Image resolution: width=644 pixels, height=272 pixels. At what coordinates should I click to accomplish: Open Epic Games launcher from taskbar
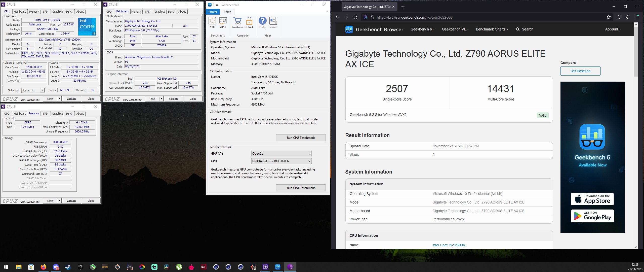coord(80,267)
